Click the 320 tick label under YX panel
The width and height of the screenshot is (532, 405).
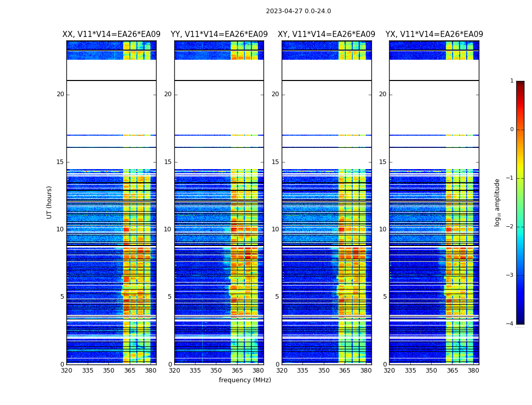389,371
